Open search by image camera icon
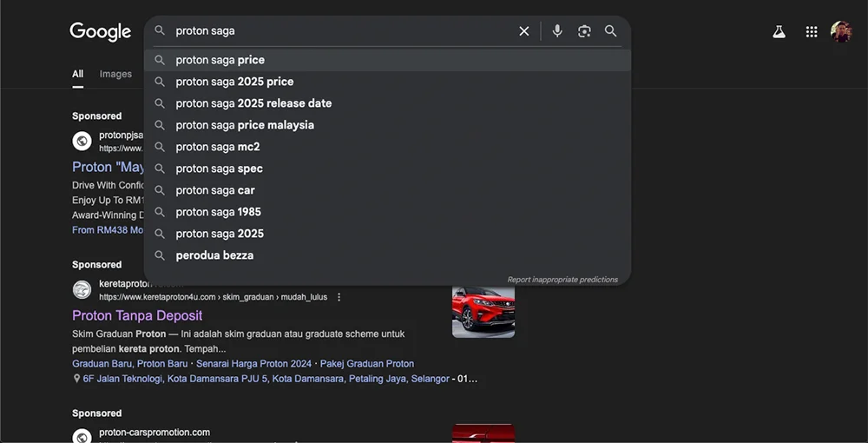The image size is (868, 443). pyautogui.click(x=584, y=31)
